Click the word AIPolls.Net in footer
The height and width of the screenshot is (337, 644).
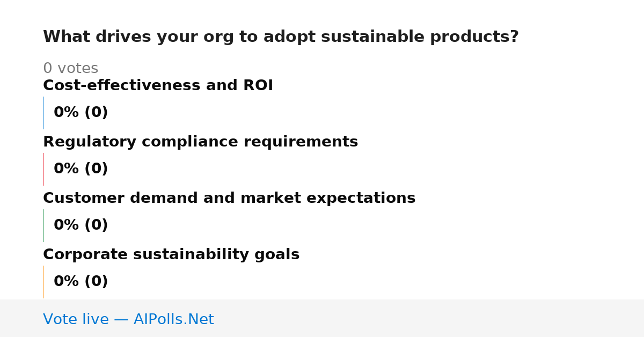point(173,319)
